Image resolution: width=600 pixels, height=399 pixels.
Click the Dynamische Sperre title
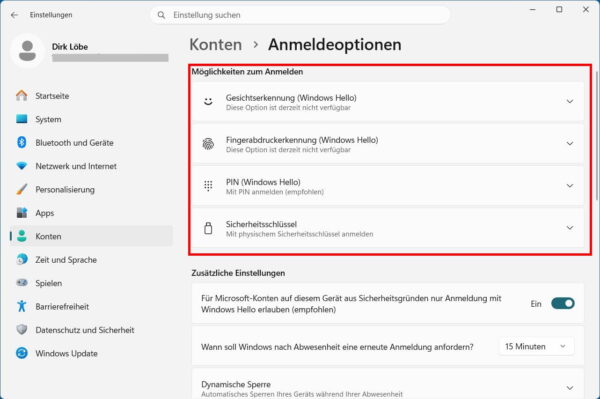pyautogui.click(x=236, y=384)
